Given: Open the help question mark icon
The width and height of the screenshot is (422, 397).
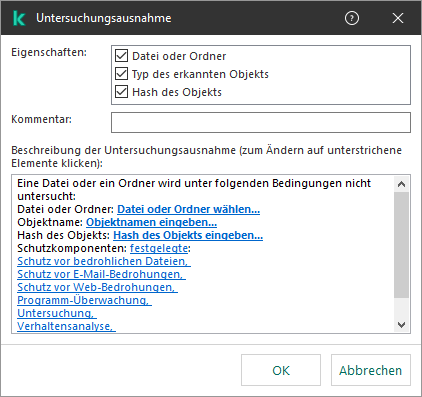Looking at the screenshot, I should pos(352,18).
